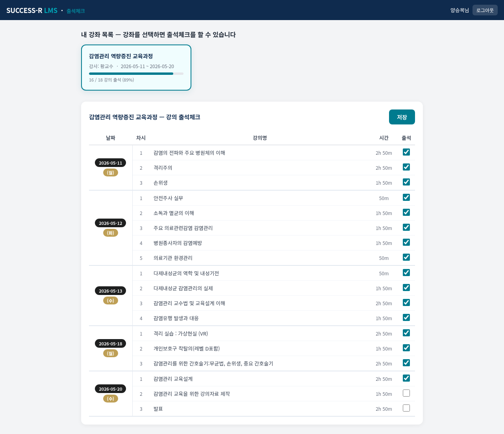
Task: Click lecture name 감염유행 발생과 대응
Action: pos(176,318)
